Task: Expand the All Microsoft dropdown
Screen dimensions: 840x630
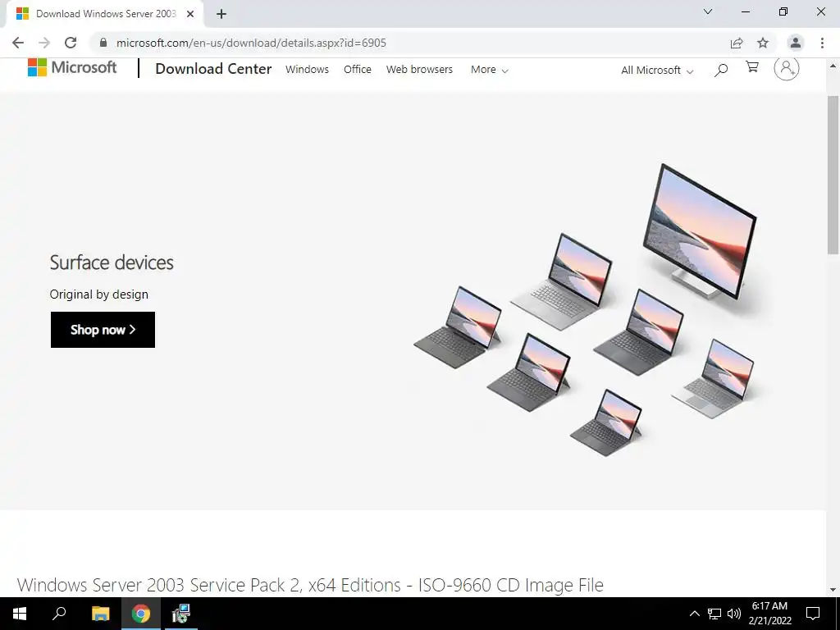Action: tap(657, 71)
